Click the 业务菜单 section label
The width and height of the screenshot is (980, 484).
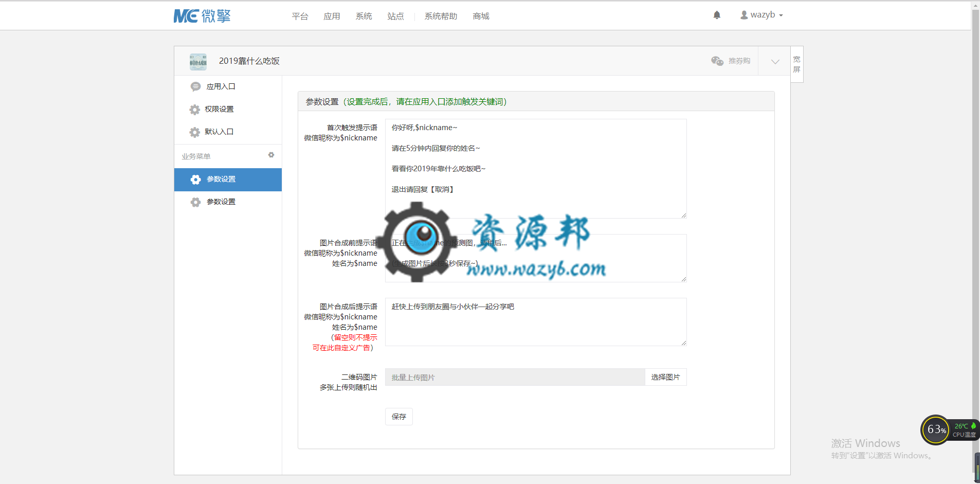tap(196, 156)
